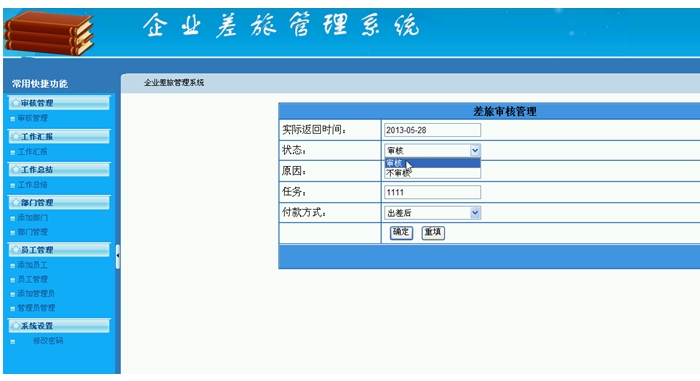Click the 确定 submit button
The width and height of the screenshot is (700, 381).
pyautogui.click(x=401, y=232)
